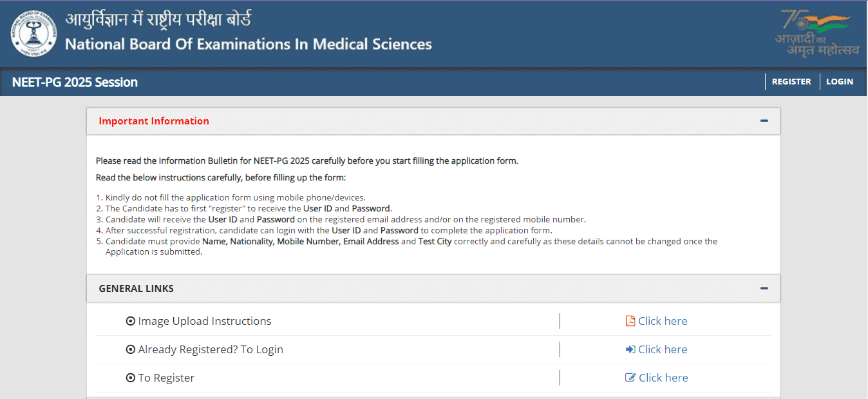The height and width of the screenshot is (399, 868).
Task: Open the Image Upload Instructions 'Click here' link
Action: [663, 321]
